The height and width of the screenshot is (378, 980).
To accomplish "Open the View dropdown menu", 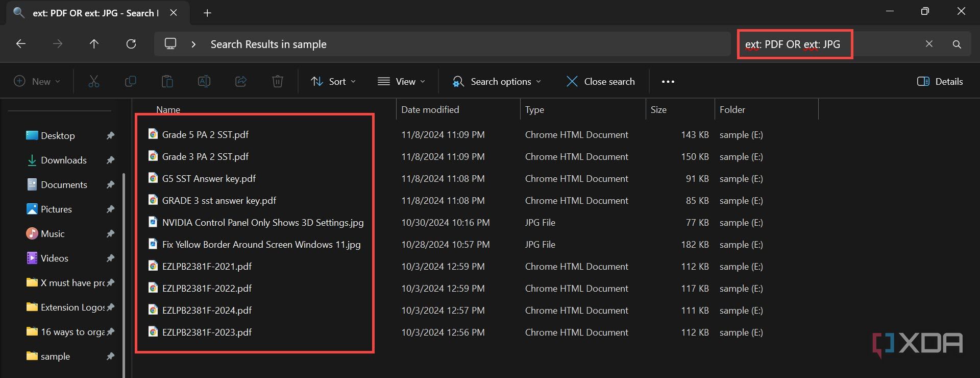I will 401,81.
